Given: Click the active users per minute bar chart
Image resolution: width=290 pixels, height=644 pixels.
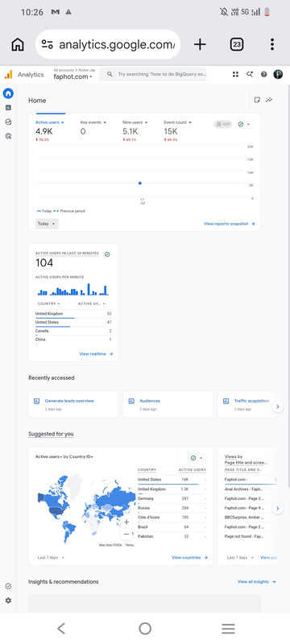Looking at the screenshot, I should click(x=72, y=289).
